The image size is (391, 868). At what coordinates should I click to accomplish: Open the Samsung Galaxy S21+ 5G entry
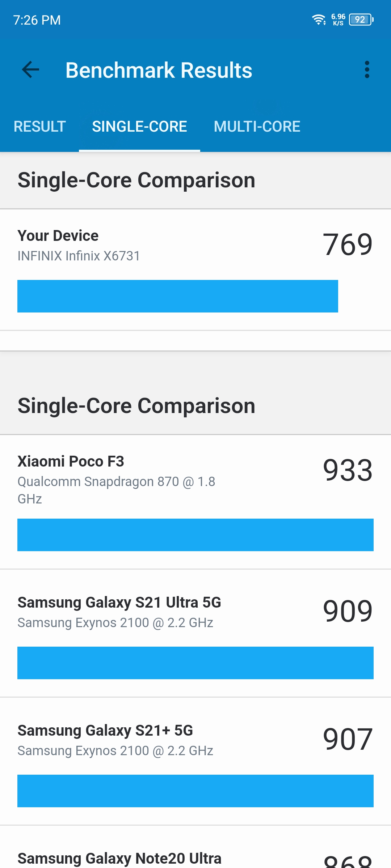195,761
